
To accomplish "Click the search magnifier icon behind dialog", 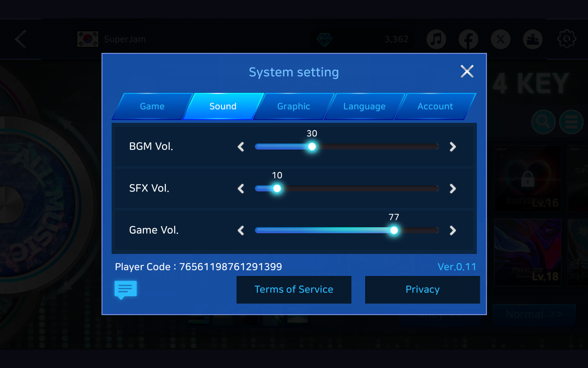I will (543, 122).
